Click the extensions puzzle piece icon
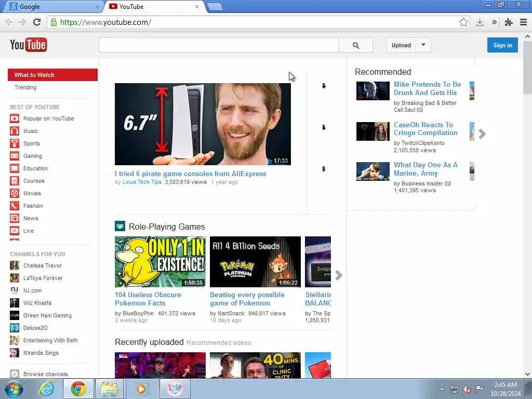The width and height of the screenshot is (532, 399). pos(508,22)
